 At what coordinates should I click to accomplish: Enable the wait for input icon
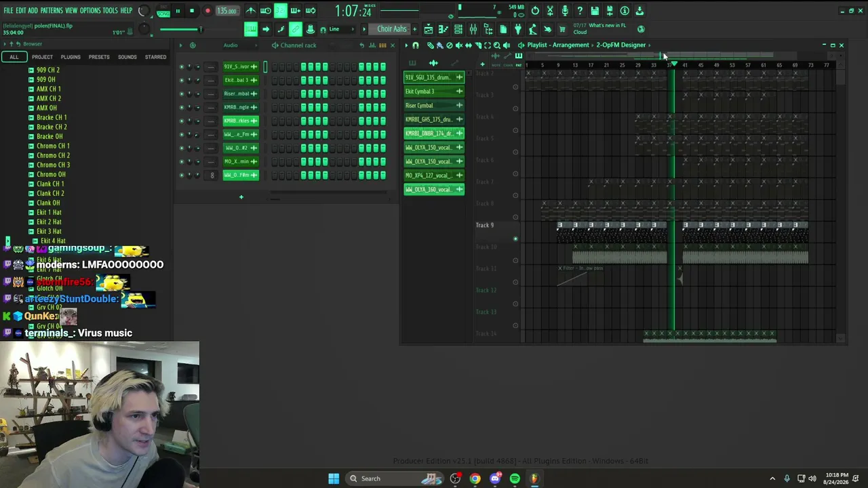pos(266,11)
